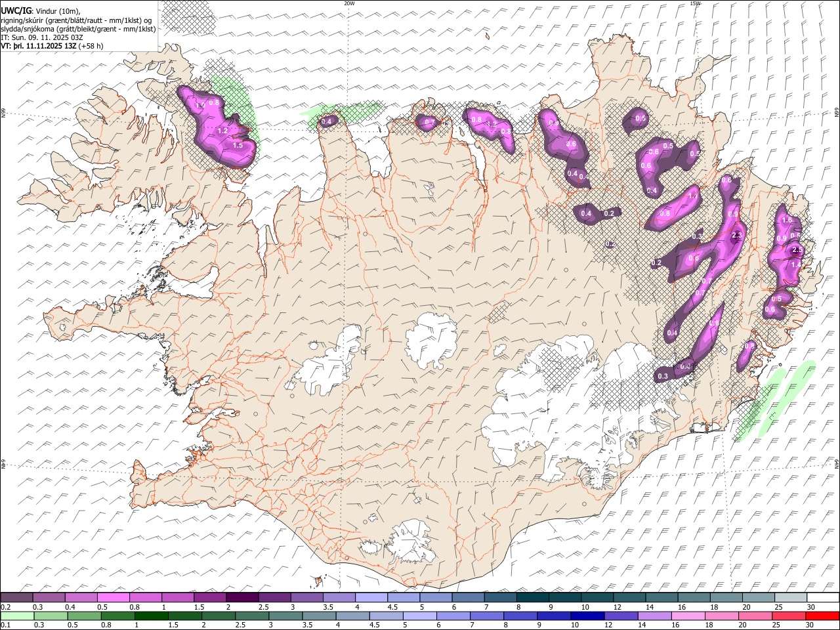The width and height of the screenshot is (840, 630).
Task: Pick the pale green lower swatch between 0.1 and 0.3
Action: tap(17, 616)
